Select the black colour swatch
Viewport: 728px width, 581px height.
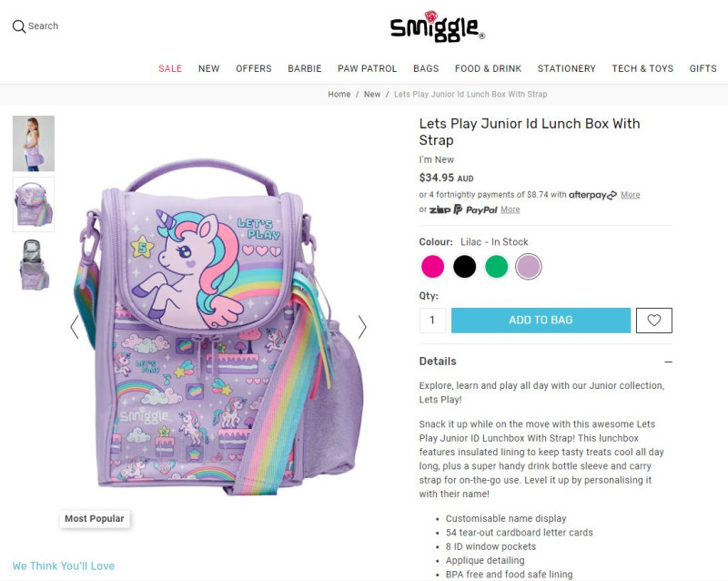(x=464, y=267)
